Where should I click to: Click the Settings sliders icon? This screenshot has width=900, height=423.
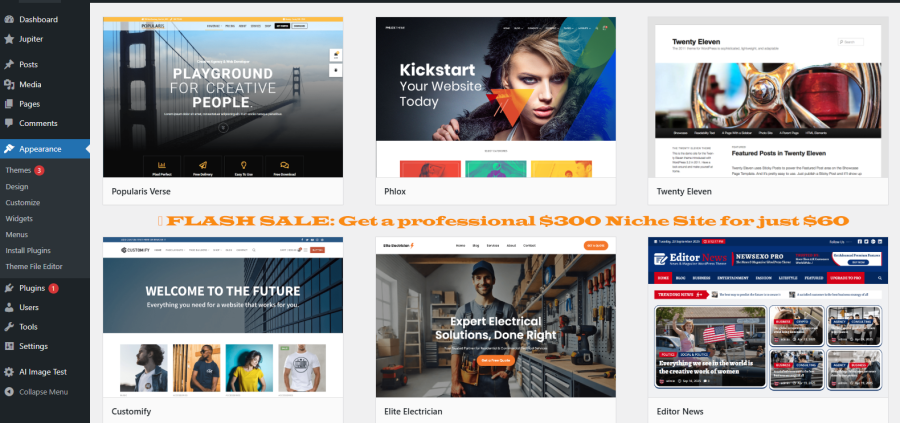(9, 346)
